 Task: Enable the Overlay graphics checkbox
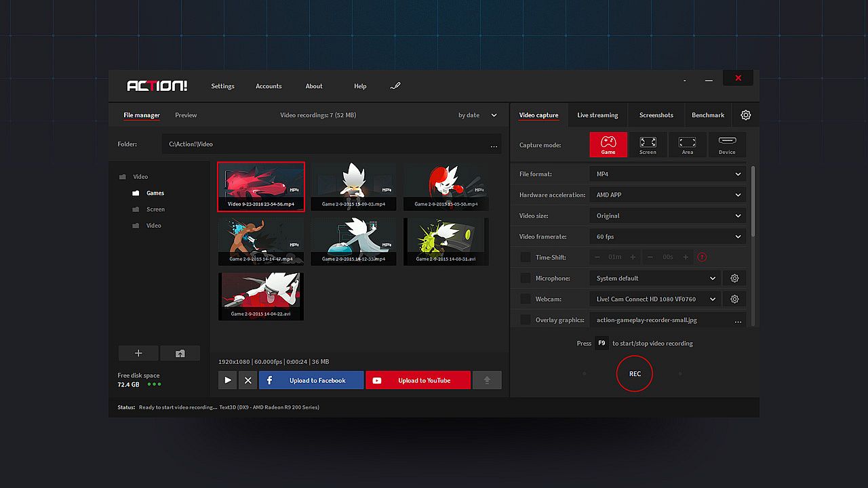525,320
